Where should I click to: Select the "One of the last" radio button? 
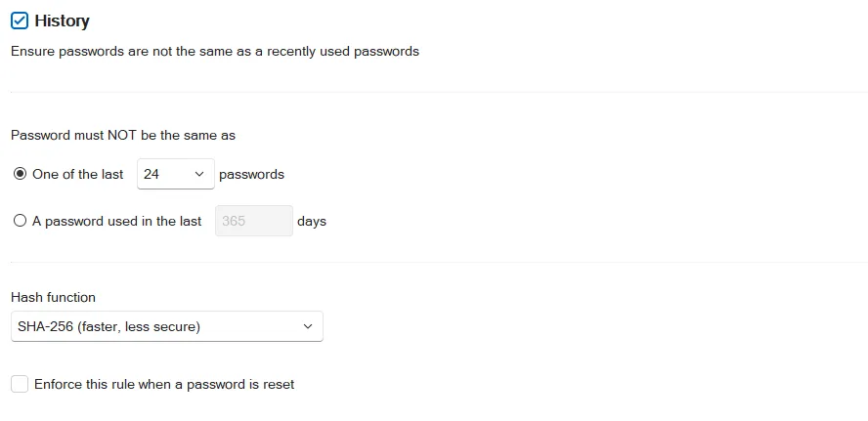point(20,174)
